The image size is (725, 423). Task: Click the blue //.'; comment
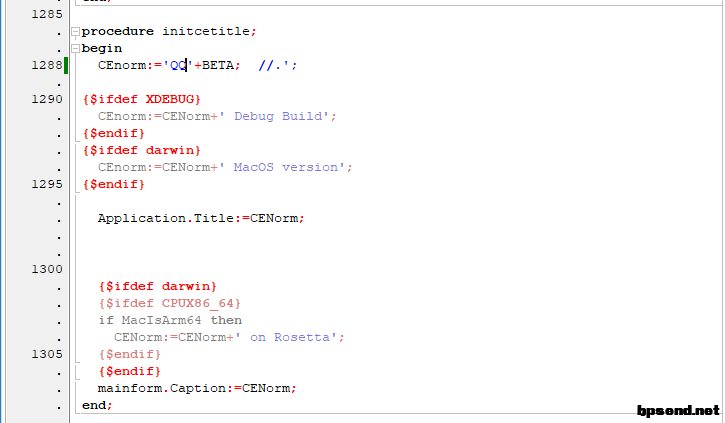[277, 65]
